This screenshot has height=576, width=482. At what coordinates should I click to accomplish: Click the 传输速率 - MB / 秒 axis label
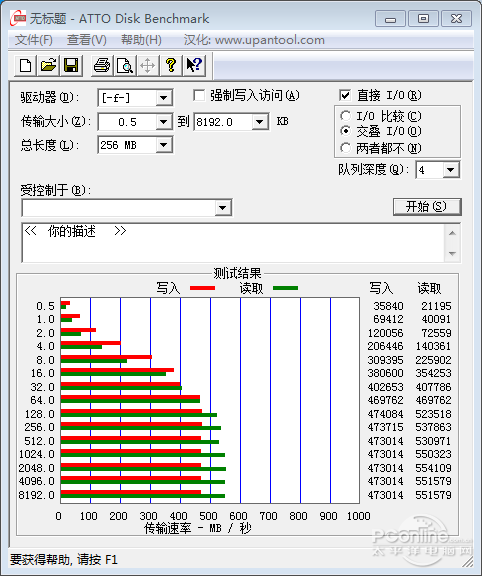coord(198,528)
